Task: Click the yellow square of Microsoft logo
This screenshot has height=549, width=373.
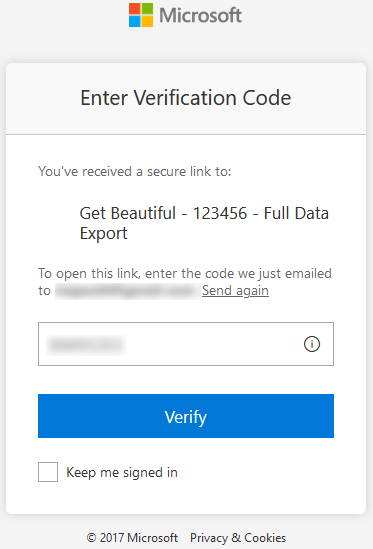Action: [x=147, y=21]
